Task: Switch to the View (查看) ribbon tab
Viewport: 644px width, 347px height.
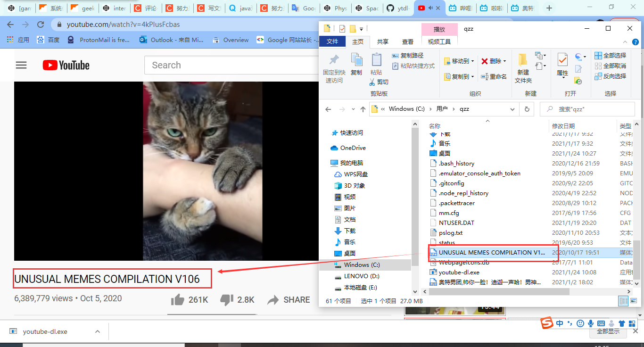Action: 408,41
